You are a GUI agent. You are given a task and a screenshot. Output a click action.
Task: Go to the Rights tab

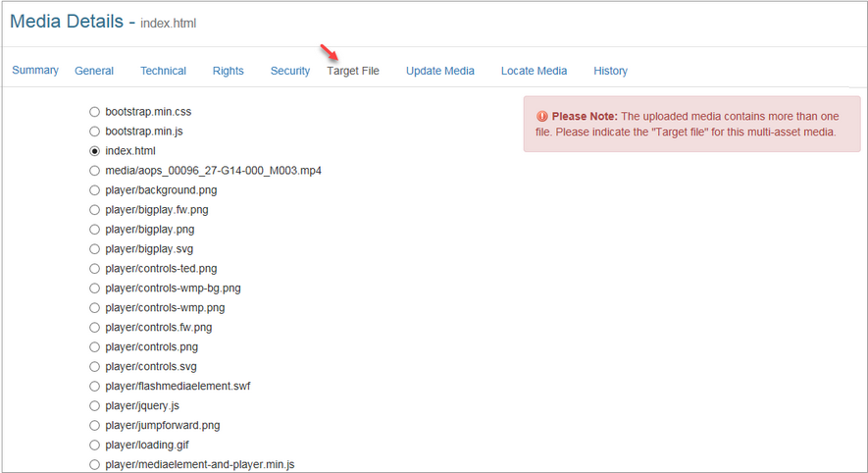(x=228, y=71)
